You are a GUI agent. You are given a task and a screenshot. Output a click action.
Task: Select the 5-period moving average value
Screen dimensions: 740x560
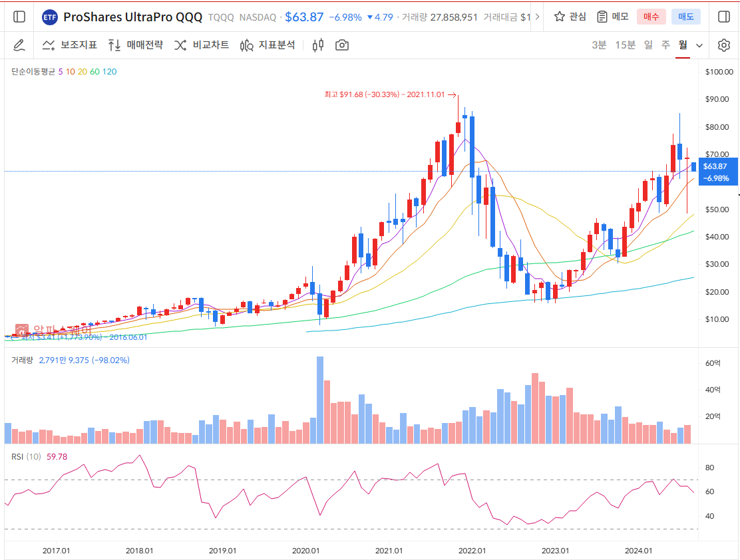(61, 72)
